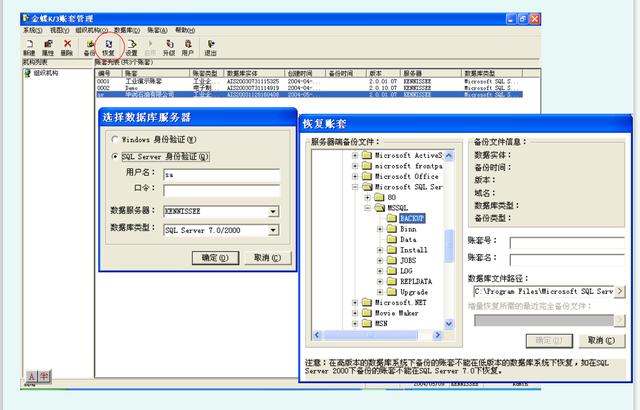Select SQL Server 身份验证 radio button
The height and width of the screenshot is (410, 640).
pos(115,157)
